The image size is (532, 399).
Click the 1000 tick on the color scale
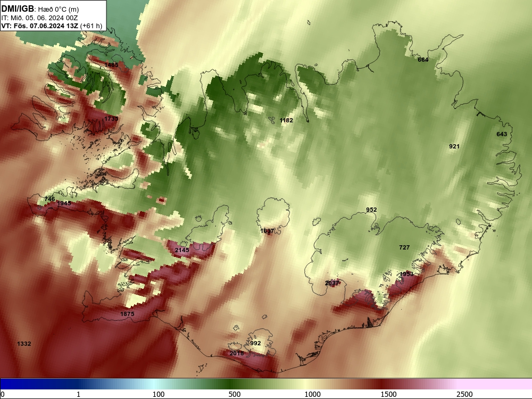point(312,394)
